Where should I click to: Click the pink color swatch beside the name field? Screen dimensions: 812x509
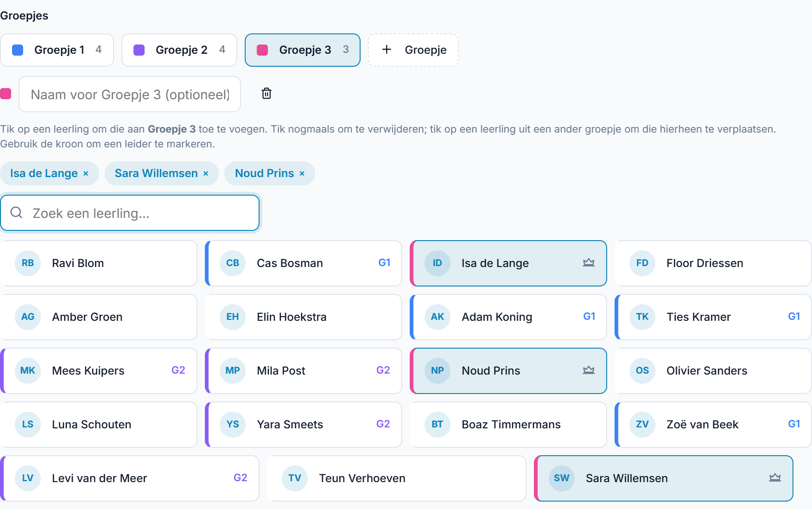click(x=6, y=94)
